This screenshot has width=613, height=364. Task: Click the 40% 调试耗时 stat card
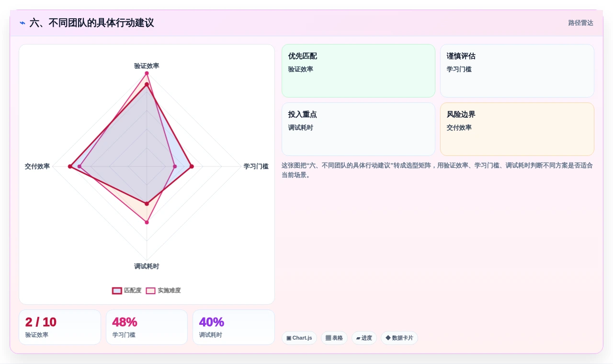tap(234, 327)
